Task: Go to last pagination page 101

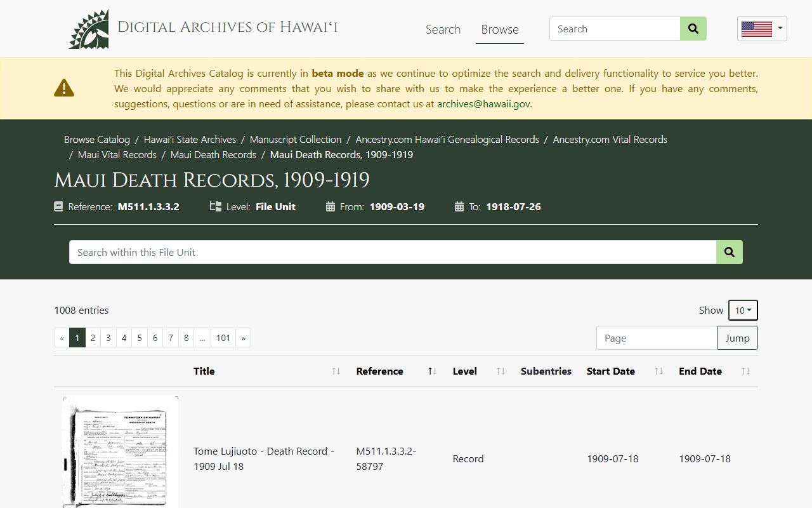Action: (x=223, y=338)
